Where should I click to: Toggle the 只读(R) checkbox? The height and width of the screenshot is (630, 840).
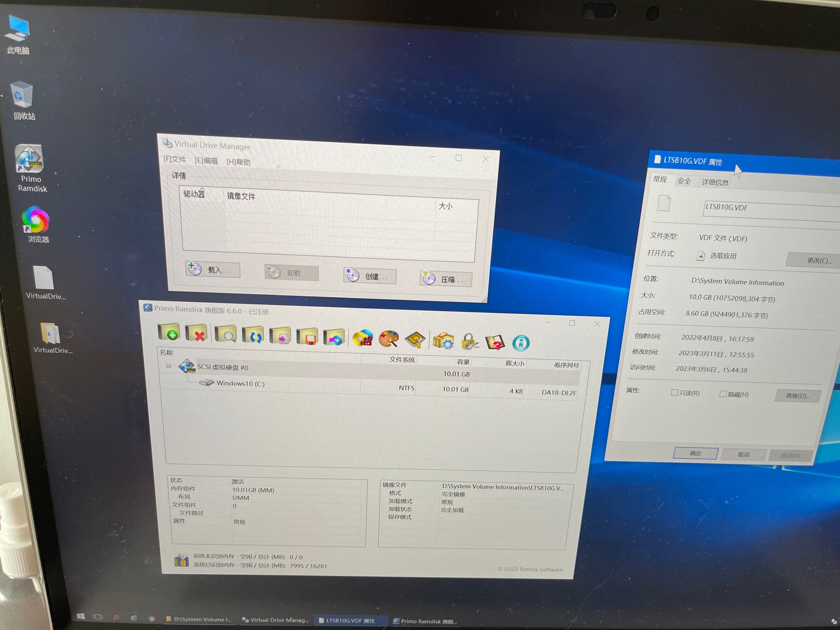pyautogui.click(x=674, y=393)
